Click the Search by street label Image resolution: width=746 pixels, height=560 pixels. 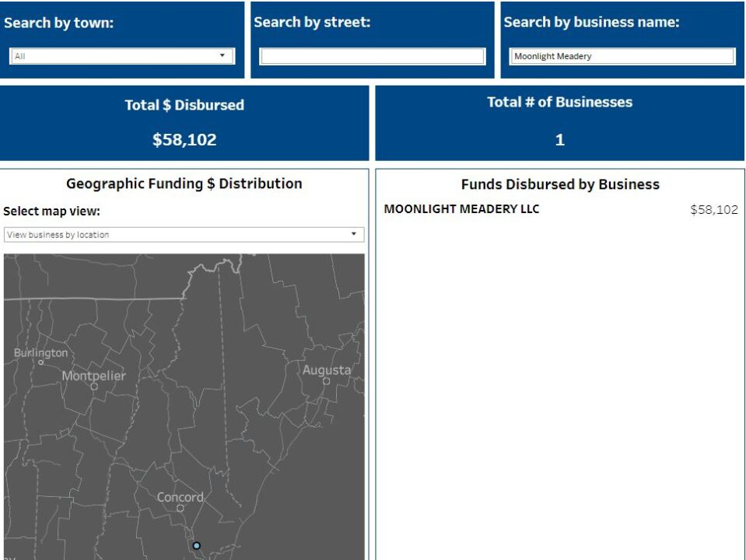[312, 23]
